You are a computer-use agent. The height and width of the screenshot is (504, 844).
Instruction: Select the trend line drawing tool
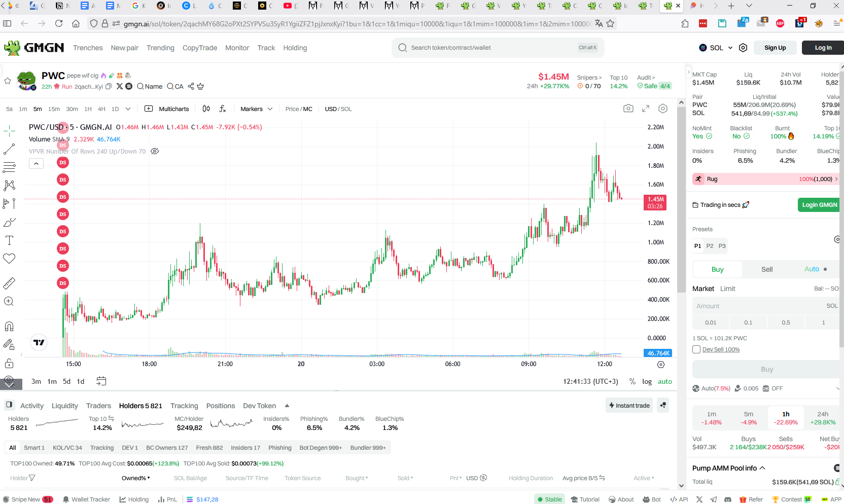click(x=9, y=149)
